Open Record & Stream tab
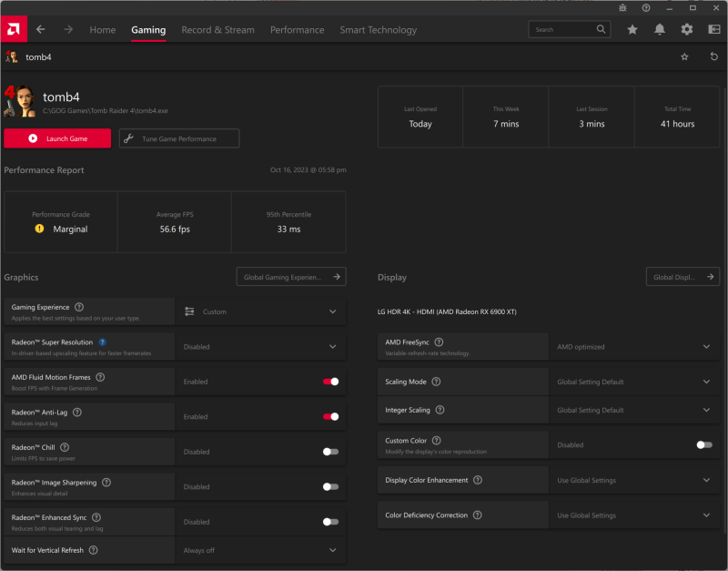The height and width of the screenshot is (571, 728). tap(217, 30)
